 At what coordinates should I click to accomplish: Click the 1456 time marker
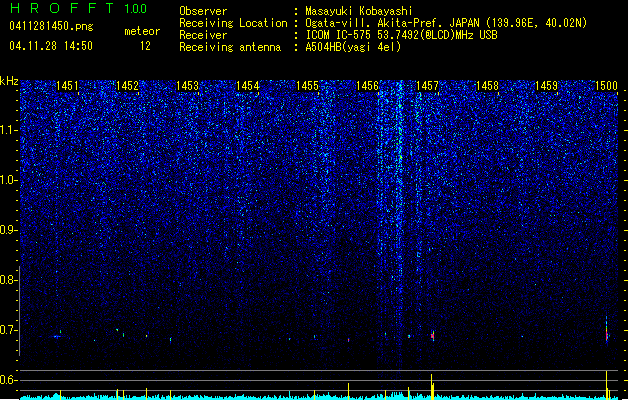tap(367, 86)
